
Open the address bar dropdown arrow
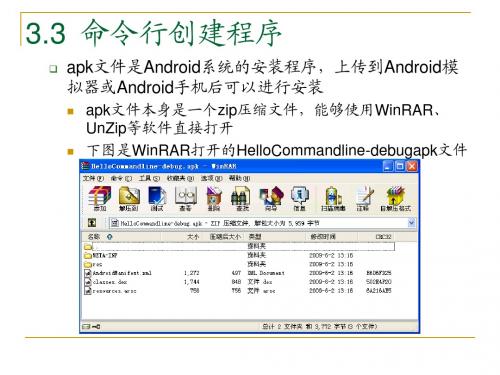pos(412,223)
